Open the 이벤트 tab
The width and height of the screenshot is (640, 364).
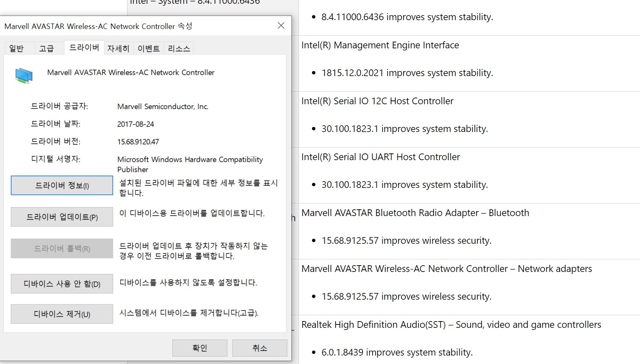coord(148,49)
